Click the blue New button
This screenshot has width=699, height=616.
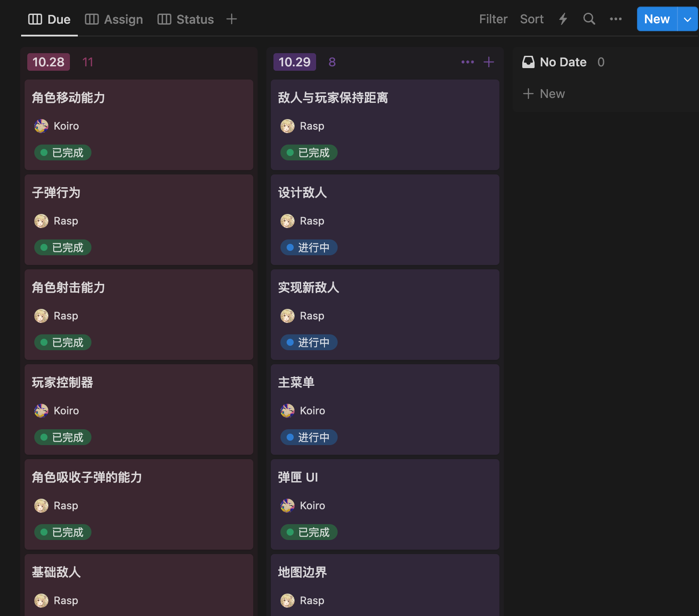(657, 19)
